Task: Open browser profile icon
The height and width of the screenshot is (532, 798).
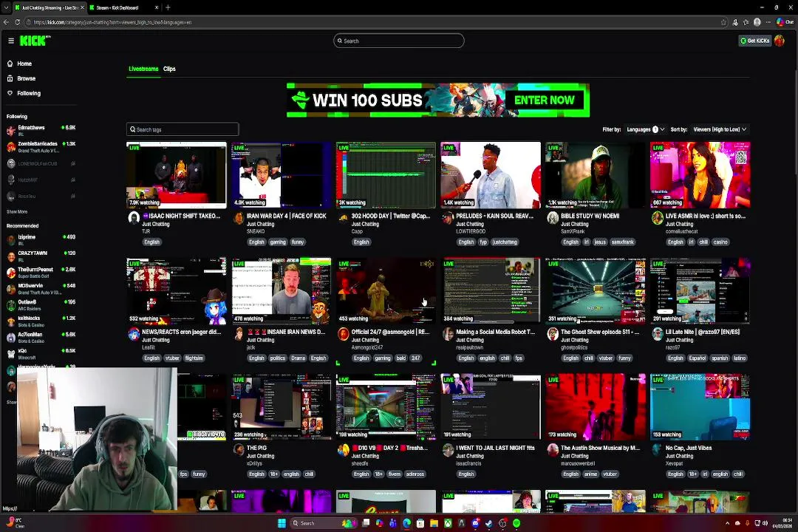Action: [x=757, y=22]
